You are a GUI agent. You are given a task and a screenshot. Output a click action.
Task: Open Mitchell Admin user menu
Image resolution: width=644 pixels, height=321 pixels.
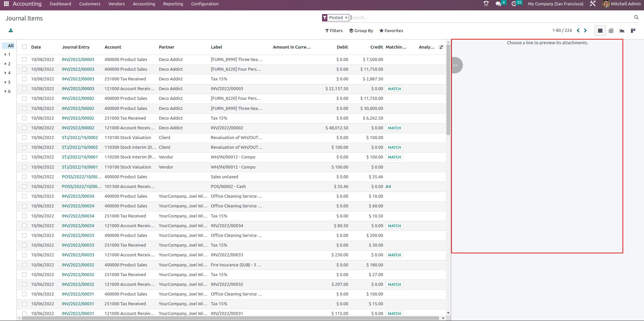click(x=621, y=4)
